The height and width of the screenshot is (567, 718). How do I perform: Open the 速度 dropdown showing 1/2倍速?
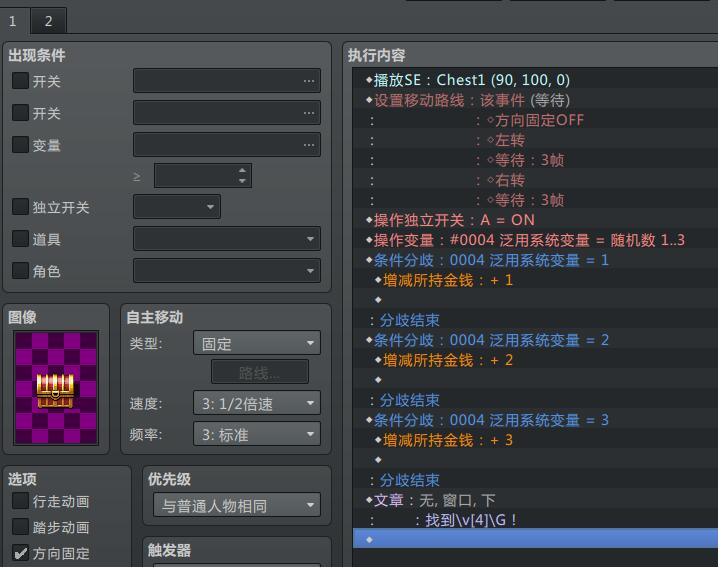257,403
